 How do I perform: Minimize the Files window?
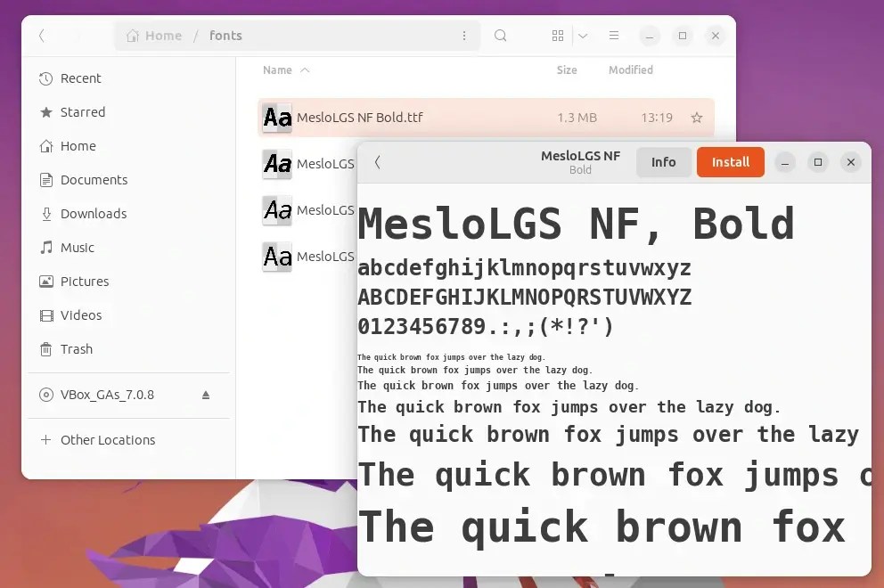click(x=650, y=36)
